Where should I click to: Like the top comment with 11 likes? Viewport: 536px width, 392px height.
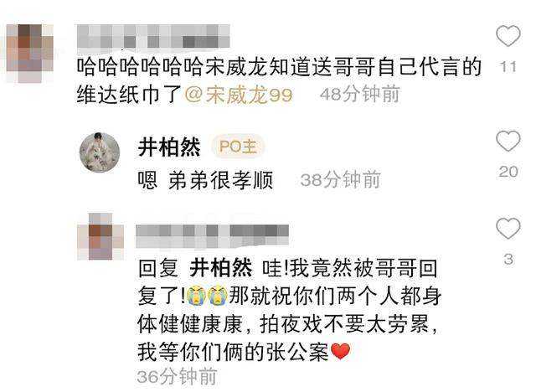coord(508,36)
